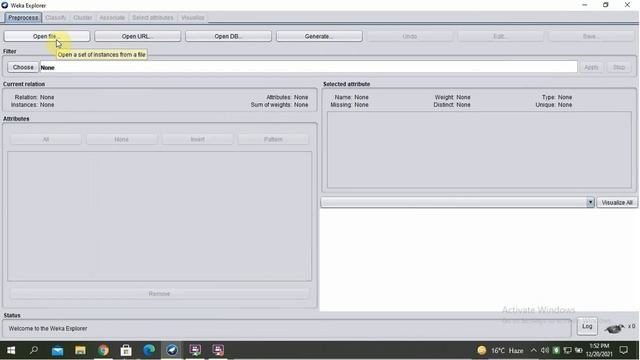This screenshot has width=640, height=360.
Task: Click the second purple recorder taskbar icon
Action: 218,350
